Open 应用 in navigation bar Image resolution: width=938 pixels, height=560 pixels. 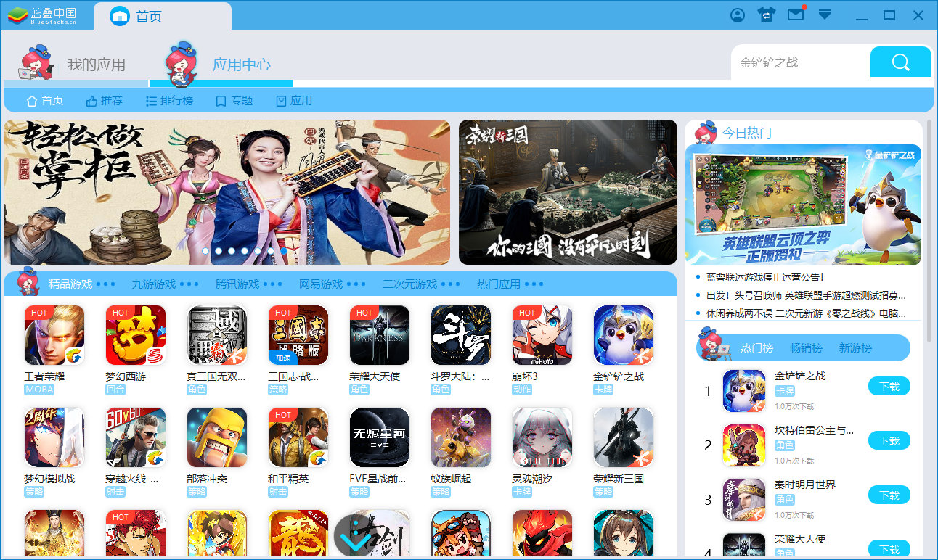tap(294, 101)
